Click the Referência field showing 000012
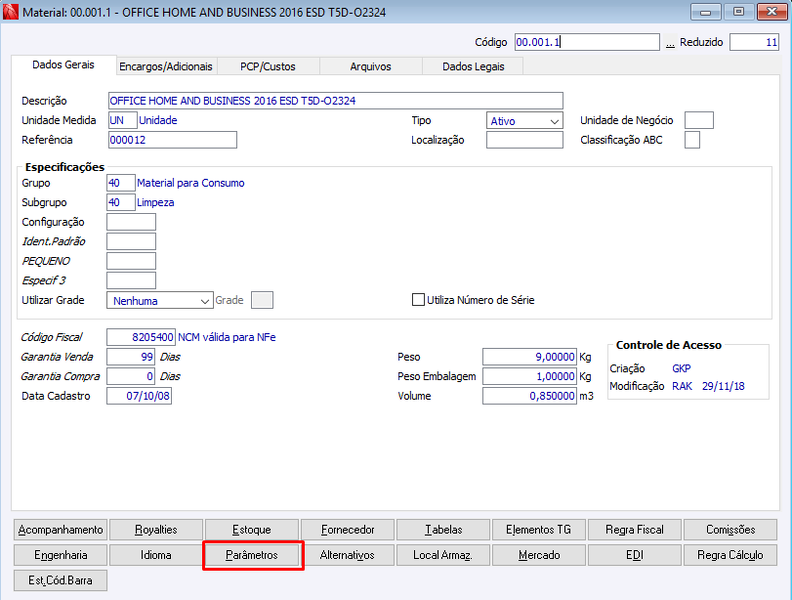The image size is (792, 600). [172, 140]
